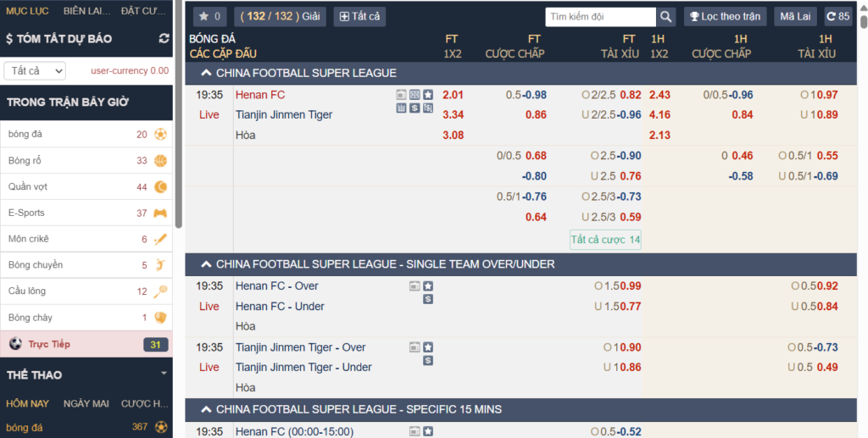Screen dimensions: 868x438
Task: Click dollar icon on Tianjin Jinmen Tiger - Under row
Action: (x=428, y=361)
